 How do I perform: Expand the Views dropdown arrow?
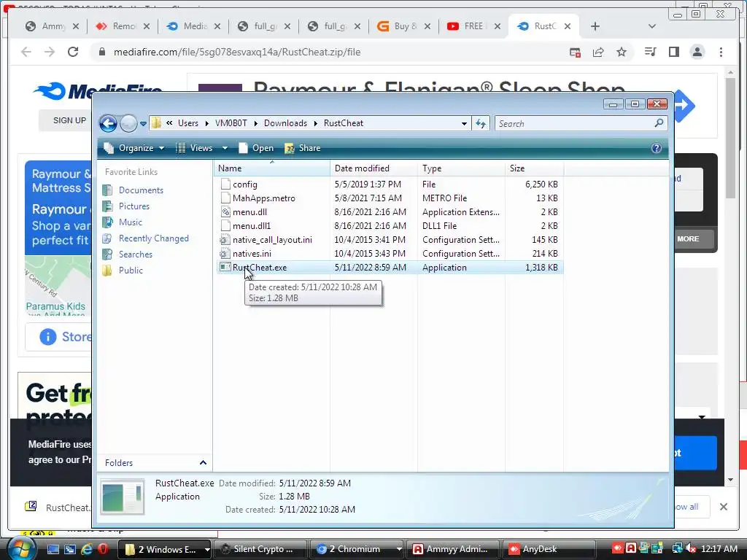coord(225,148)
